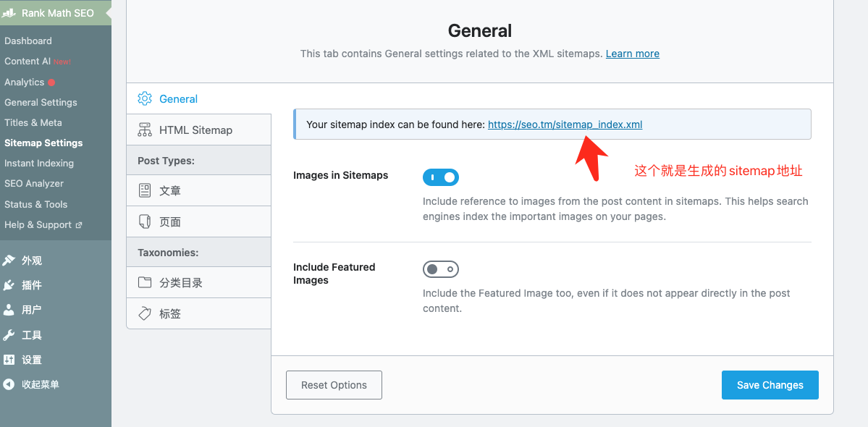Open Titles & Meta menu item

click(x=33, y=122)
